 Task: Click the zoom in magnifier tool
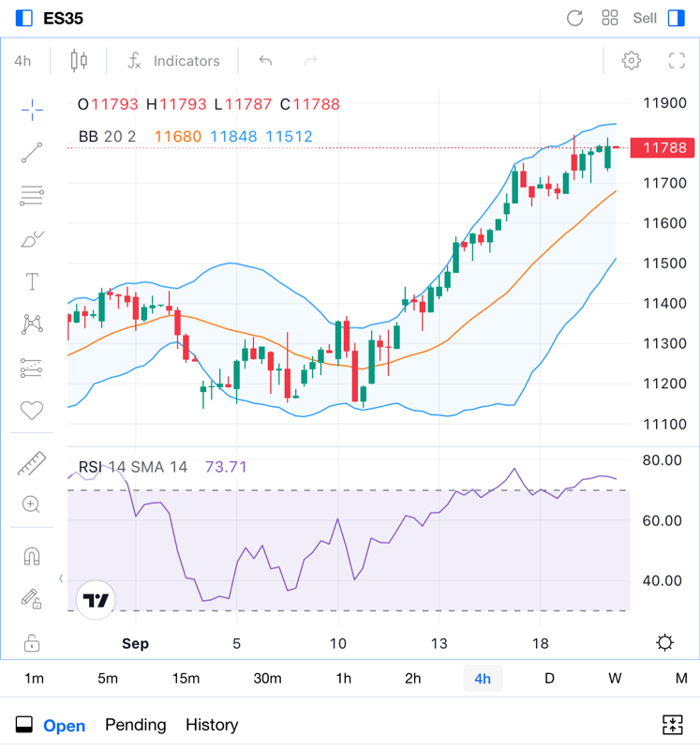pos(32,505)
